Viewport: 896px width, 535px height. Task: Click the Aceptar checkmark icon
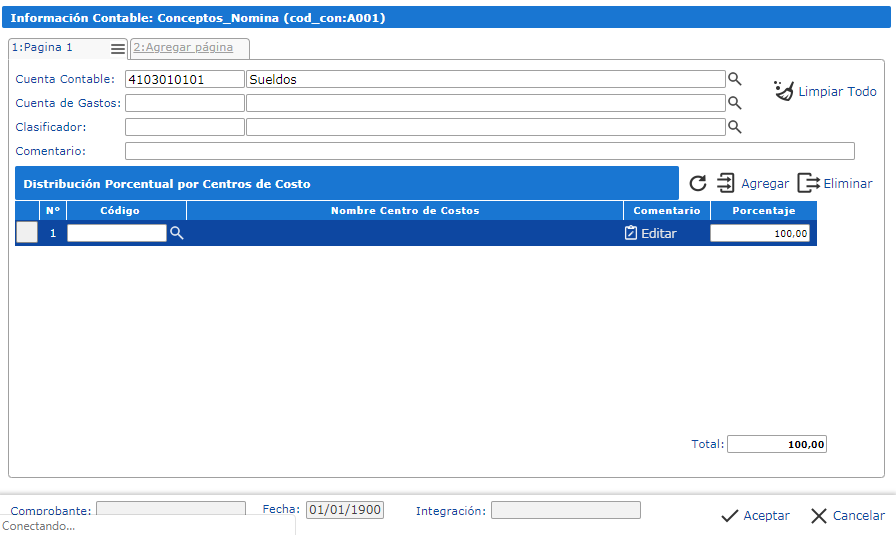pos(730,516)
